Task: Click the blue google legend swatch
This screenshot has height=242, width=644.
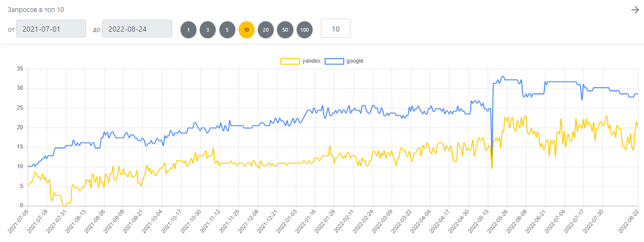Action: (x=334, y=61)
